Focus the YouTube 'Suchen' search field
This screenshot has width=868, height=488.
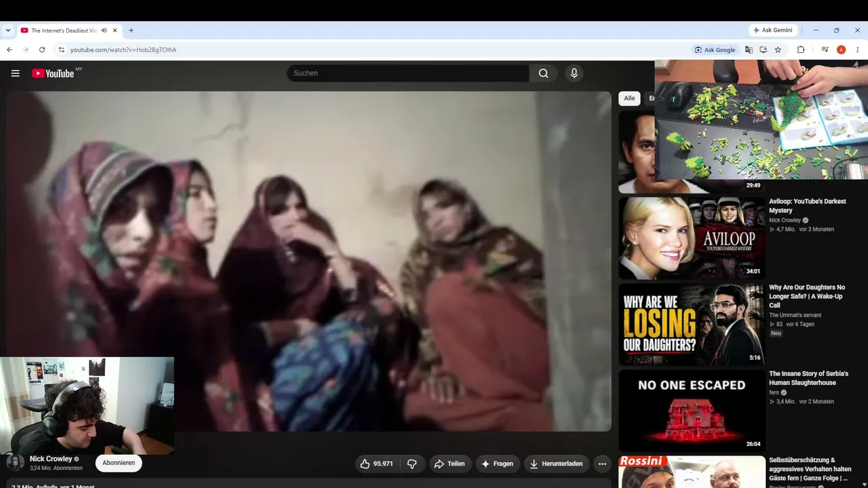click(408, 73)
